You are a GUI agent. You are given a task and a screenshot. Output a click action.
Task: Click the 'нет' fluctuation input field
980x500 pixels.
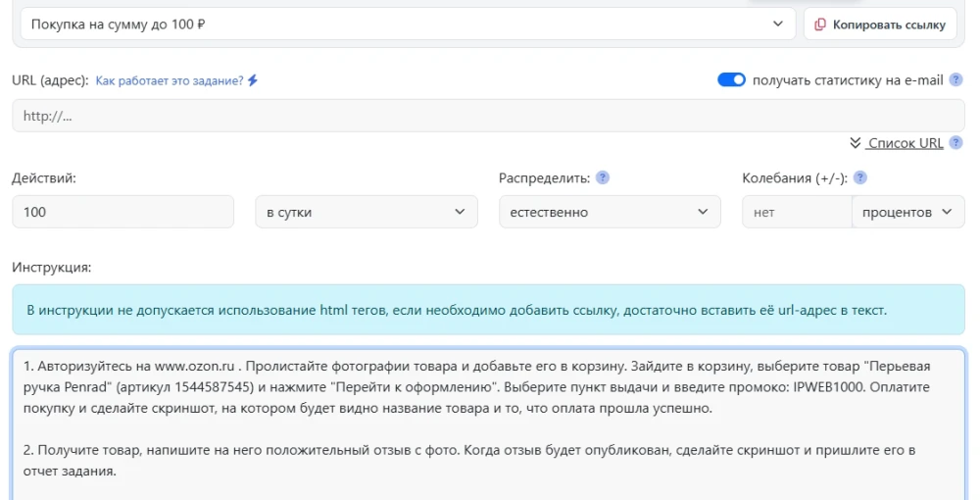click(797, 212)
